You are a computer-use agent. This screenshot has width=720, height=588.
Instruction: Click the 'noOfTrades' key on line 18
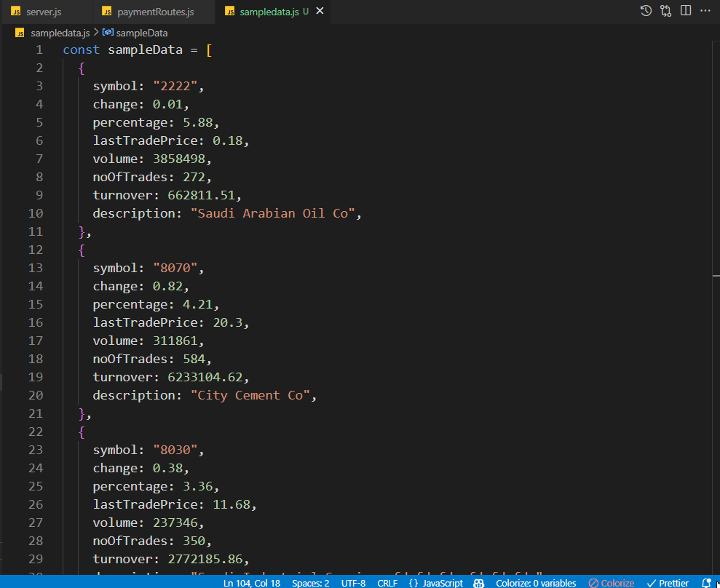click(130, 359)
